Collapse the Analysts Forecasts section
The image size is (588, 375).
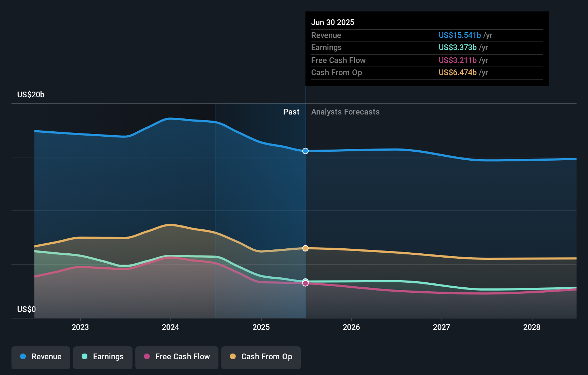345,112
